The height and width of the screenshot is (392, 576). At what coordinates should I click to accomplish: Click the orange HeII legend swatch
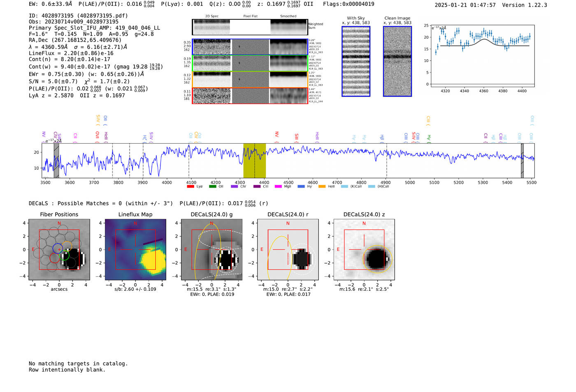coord(322,186)
